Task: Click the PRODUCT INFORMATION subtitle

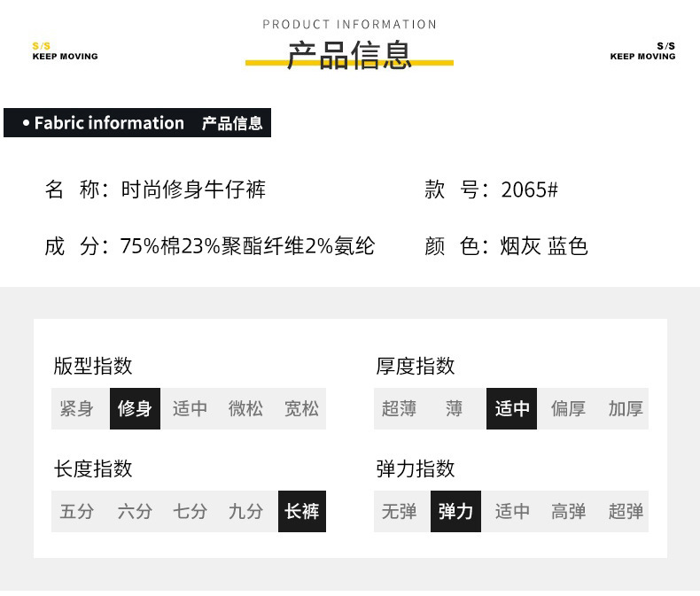Action: point(349,24)
